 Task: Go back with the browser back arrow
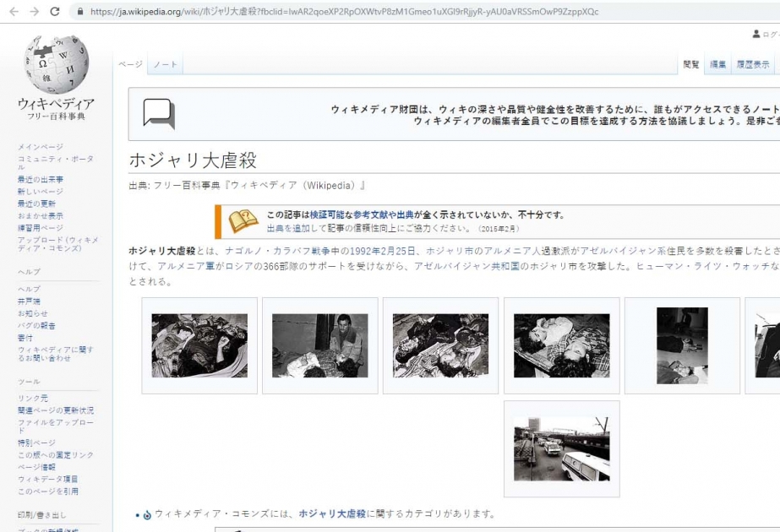click(x=14, y=12)
